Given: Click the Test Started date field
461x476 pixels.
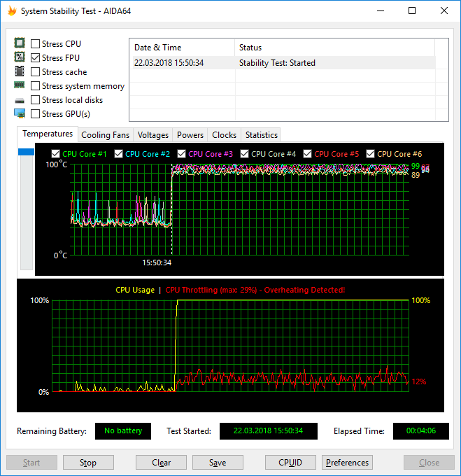Looking at the screenshot, I should [269, 430].
